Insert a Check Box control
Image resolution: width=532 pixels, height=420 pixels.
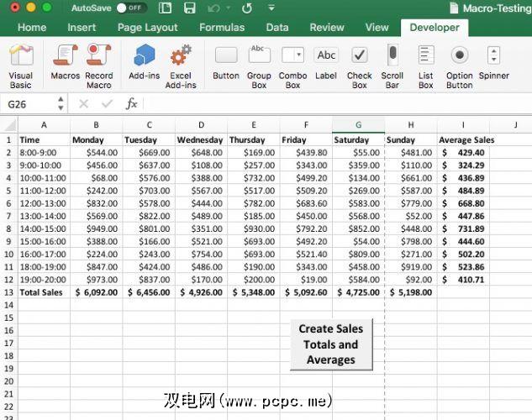(360, 66)
